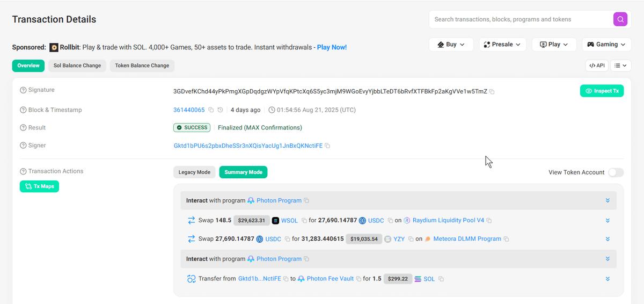This screenshot has height=304, width=644.
Task: Copy the YZY token address
Action: pos(411,239)
